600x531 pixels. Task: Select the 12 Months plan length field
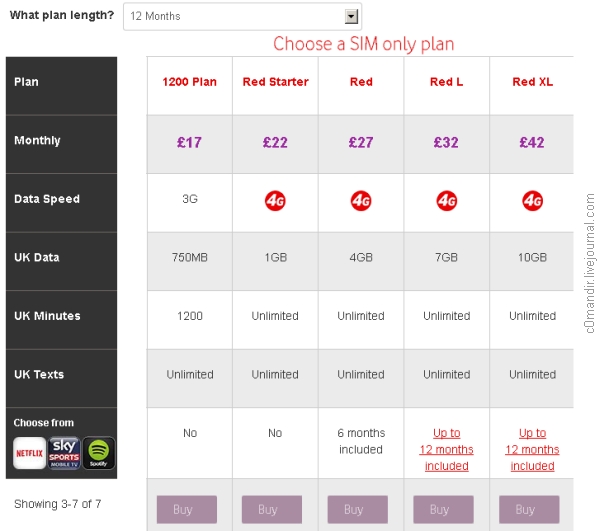(x=242, y=16)
